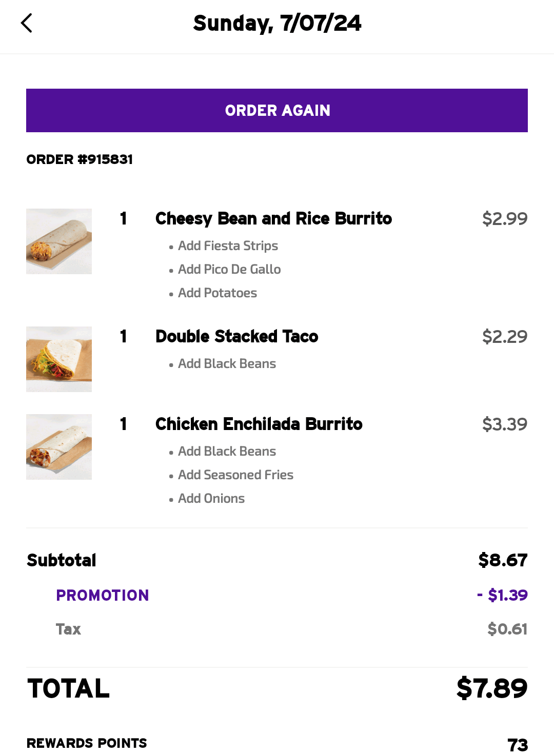Viewport: 554px width, 756px height.
Task: Click the Add Seasoned Fries modifier
Action: tap(235, 475)
